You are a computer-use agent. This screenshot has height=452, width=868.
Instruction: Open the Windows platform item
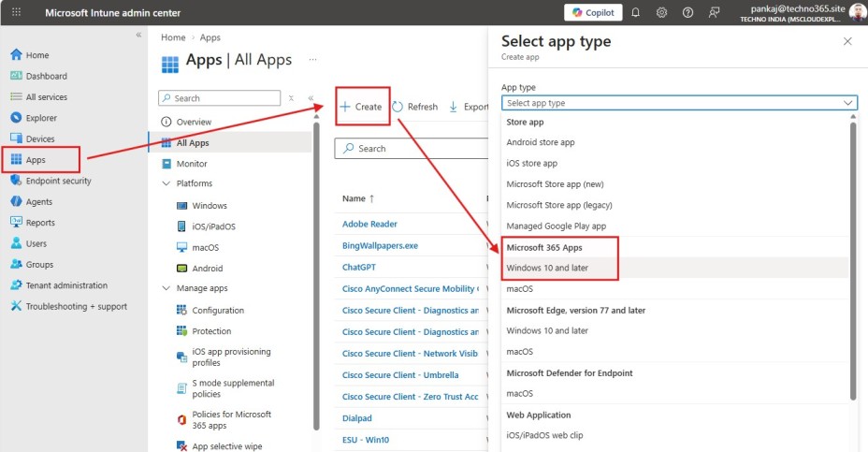tap(201, 206)
